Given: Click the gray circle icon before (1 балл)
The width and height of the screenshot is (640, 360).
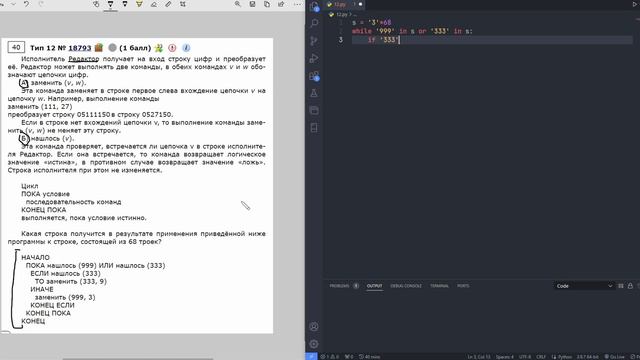Looking at the screenshot, I should pos(112,48).
